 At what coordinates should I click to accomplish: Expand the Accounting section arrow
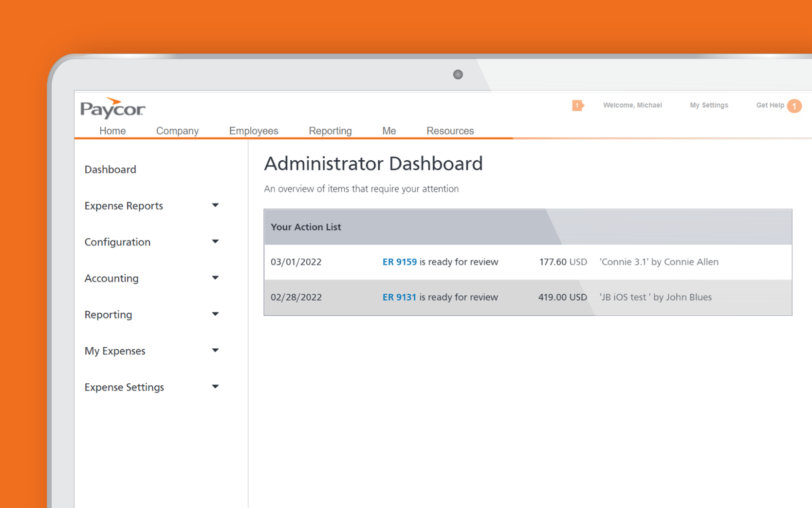215,278
